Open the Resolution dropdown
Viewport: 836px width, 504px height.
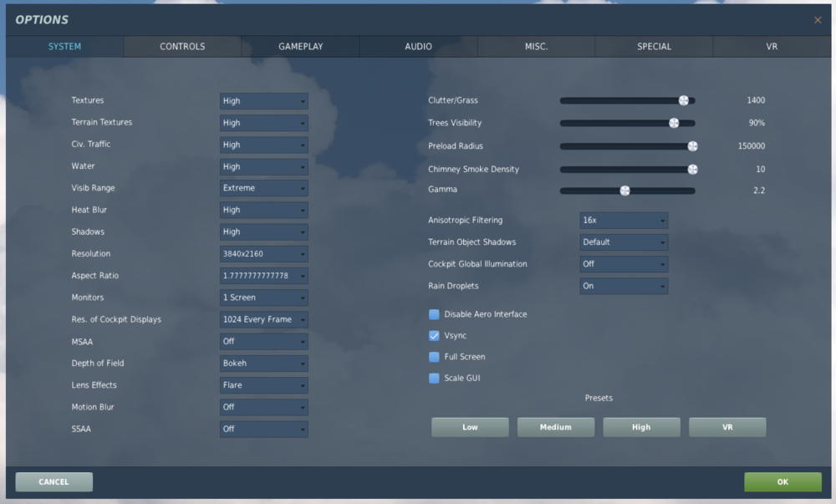click(x=263, y=253)
